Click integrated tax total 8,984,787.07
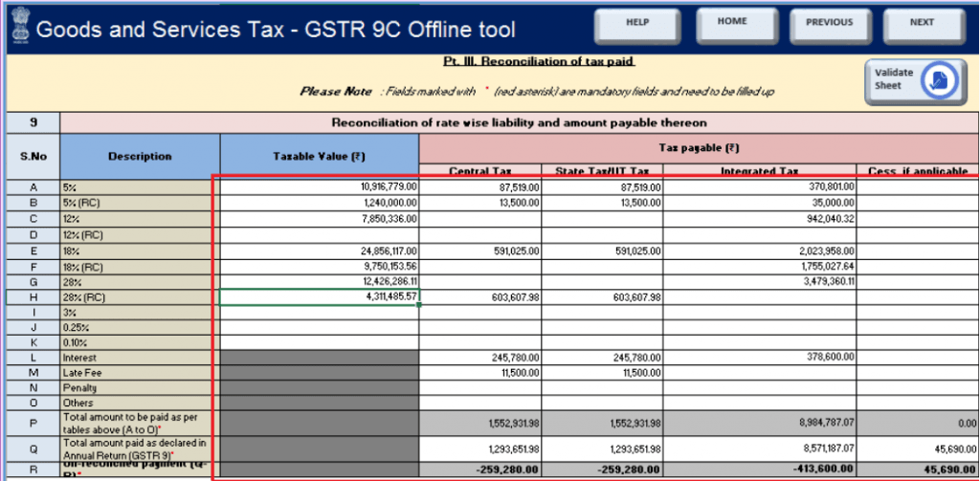This screenshot has height=481, width=980. click(759, 423)
